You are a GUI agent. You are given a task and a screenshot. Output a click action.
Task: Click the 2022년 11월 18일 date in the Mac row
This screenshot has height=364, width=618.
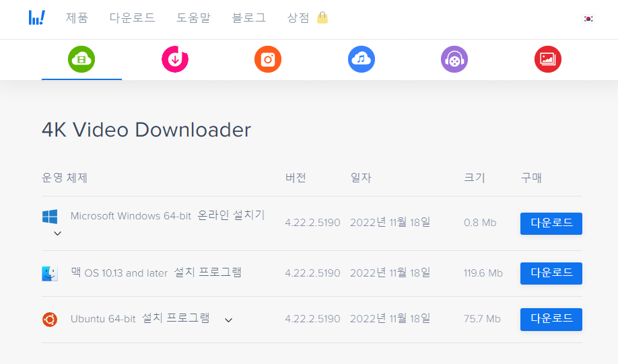[x=390, y=272]
